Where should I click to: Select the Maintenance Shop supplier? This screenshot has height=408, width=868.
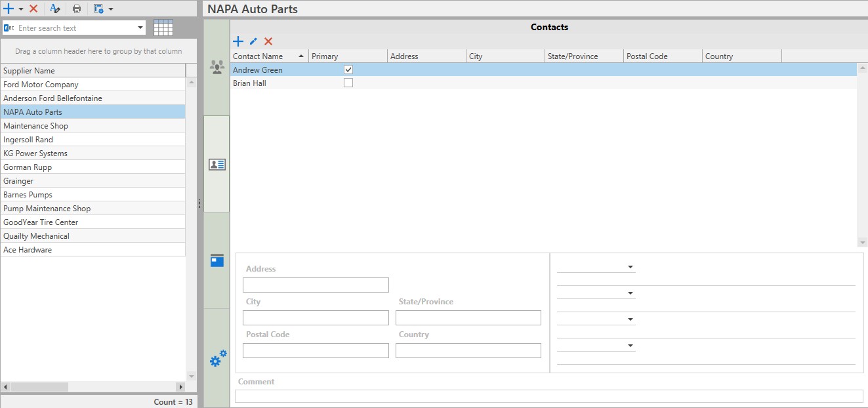click(93, 125)
